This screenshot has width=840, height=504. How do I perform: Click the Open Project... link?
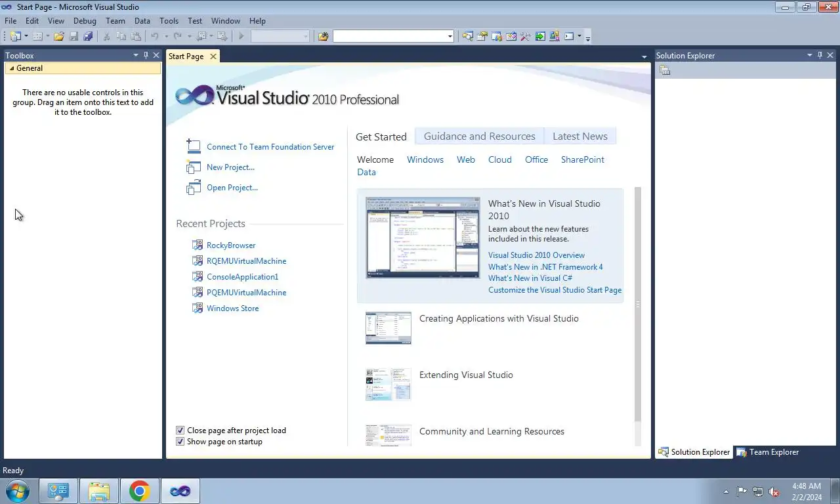232,188
